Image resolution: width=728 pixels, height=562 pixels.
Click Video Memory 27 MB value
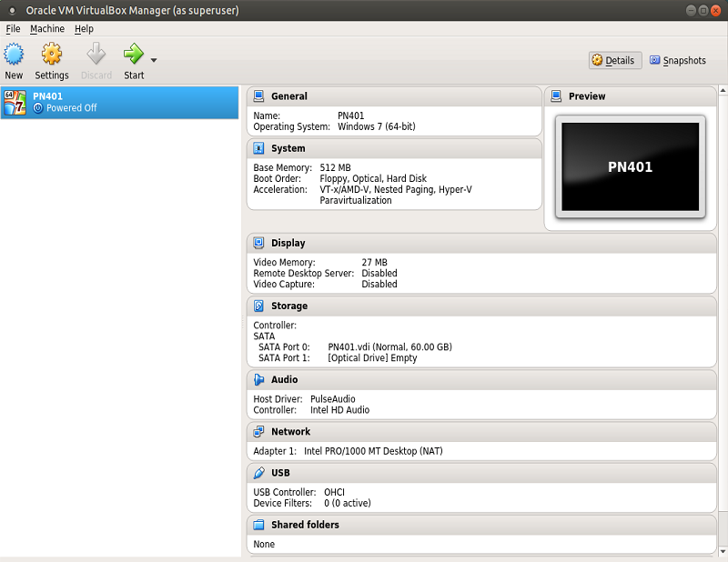tap(374, 263)
